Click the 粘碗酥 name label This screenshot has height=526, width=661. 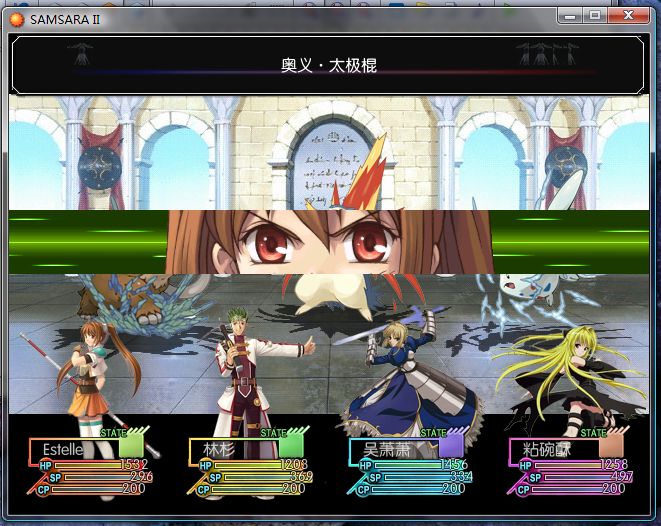pyautogui.click(x=547, y=450)
